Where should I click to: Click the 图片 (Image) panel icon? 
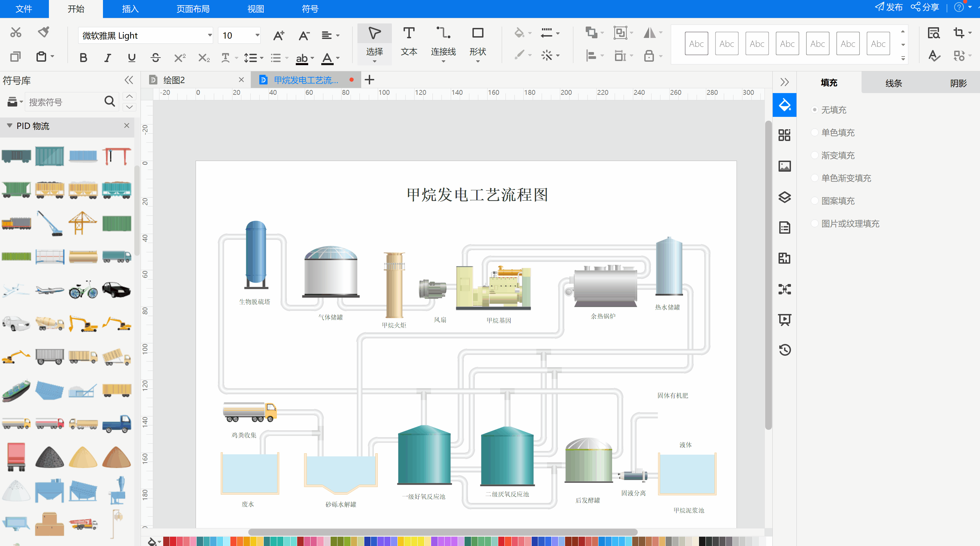[x=784, y=167]
